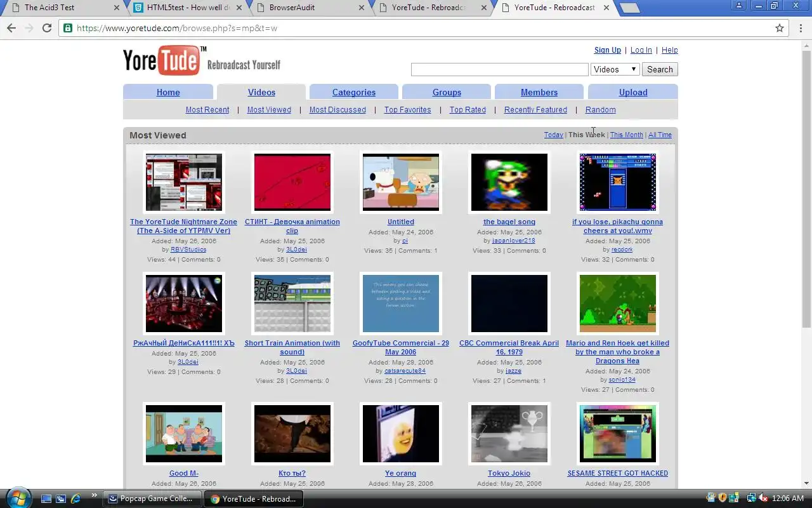Open the Members navigation tab
Image resolution: width=812 pixels, height=508 pixels.
[539, 92]
